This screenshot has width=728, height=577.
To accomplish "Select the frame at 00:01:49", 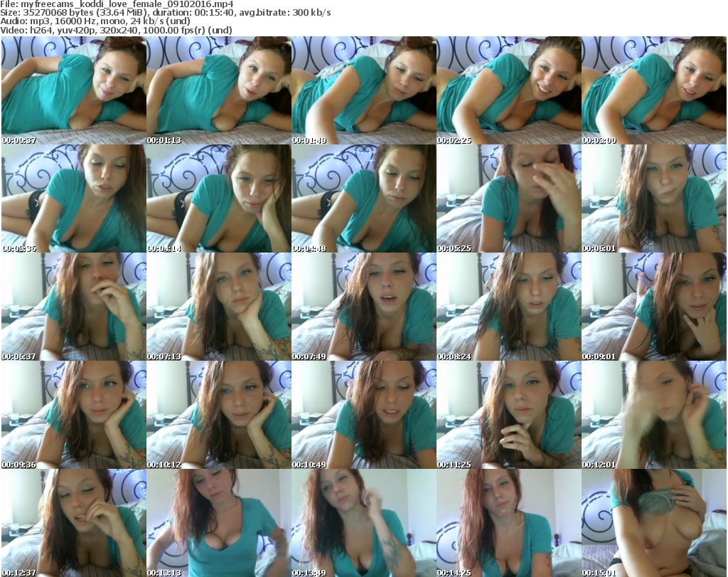I will [x=363, y=90].
